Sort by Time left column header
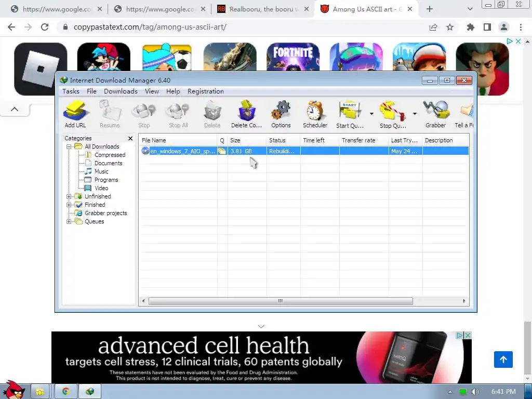Viewport: 532px width, 399px height. (x=320, y=140)
